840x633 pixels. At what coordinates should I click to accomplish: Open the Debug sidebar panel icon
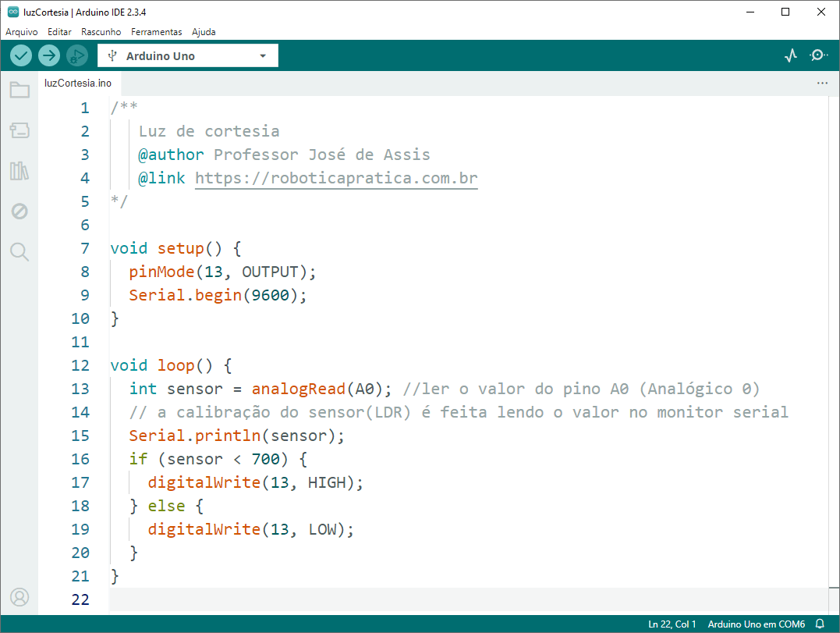click(x=19, y=212)
